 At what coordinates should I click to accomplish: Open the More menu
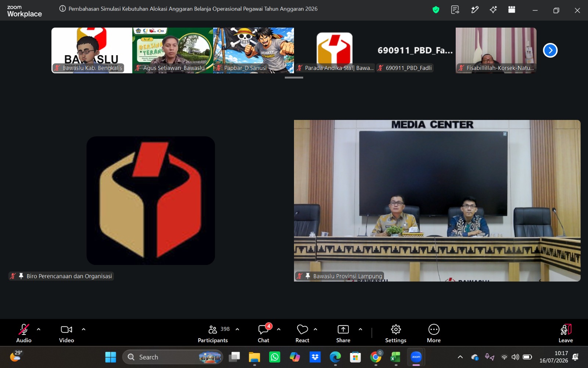click(x=434, y=333)
